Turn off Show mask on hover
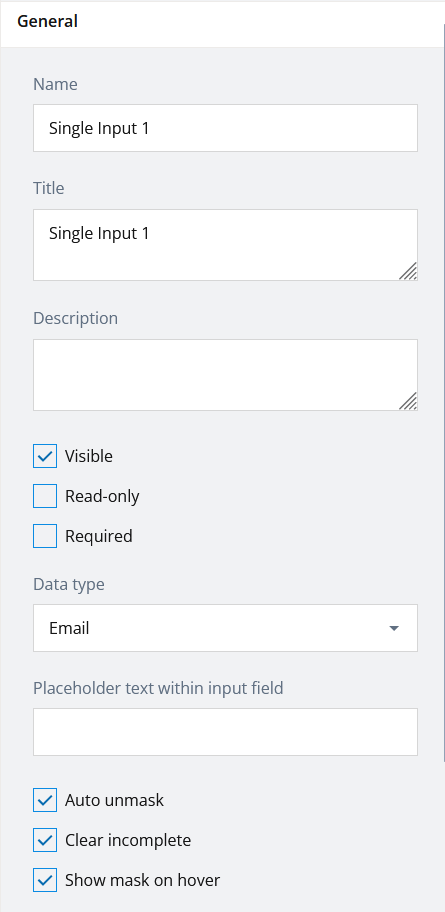This screenshot has width=445, height=912. point(45,880)
